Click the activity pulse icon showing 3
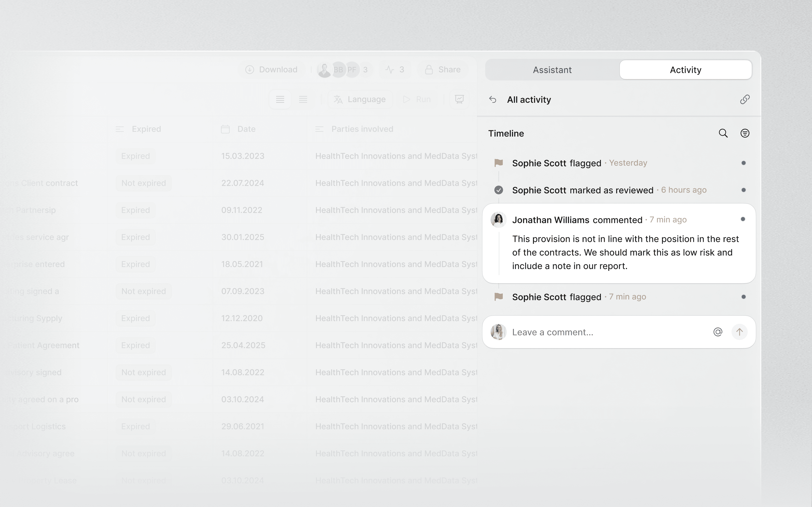This screenshot has height=507, width=812. click(395, 70)
